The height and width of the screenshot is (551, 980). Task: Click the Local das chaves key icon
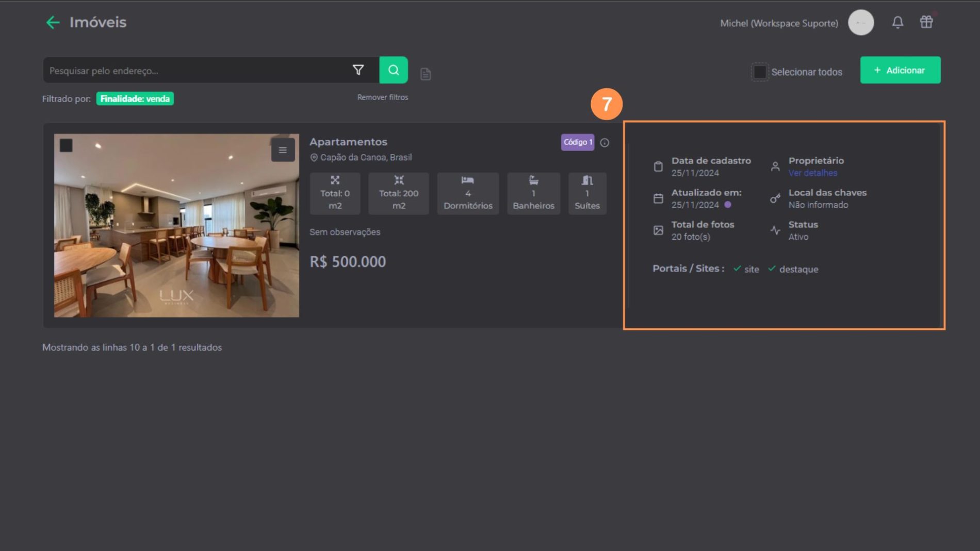click(x=775, y=198)
